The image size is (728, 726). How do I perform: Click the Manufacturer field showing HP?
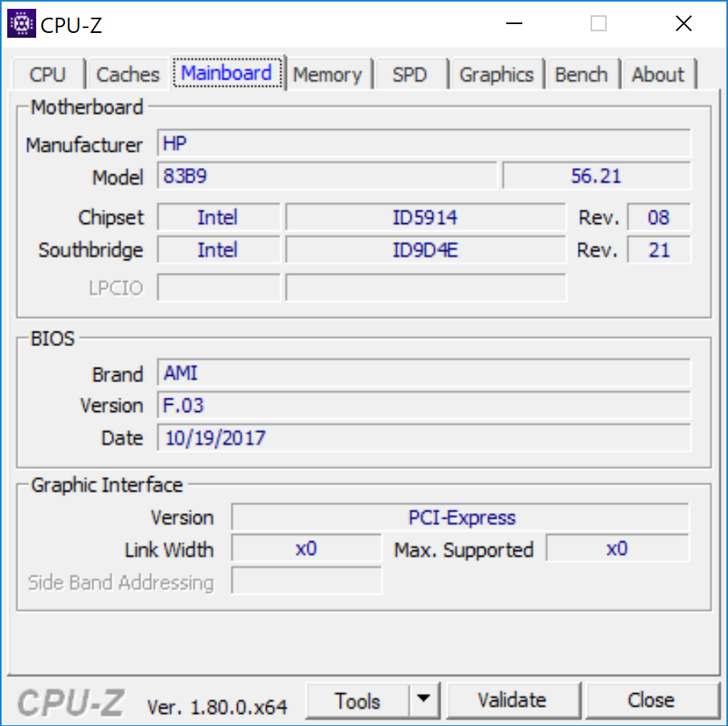pos(423,144)
